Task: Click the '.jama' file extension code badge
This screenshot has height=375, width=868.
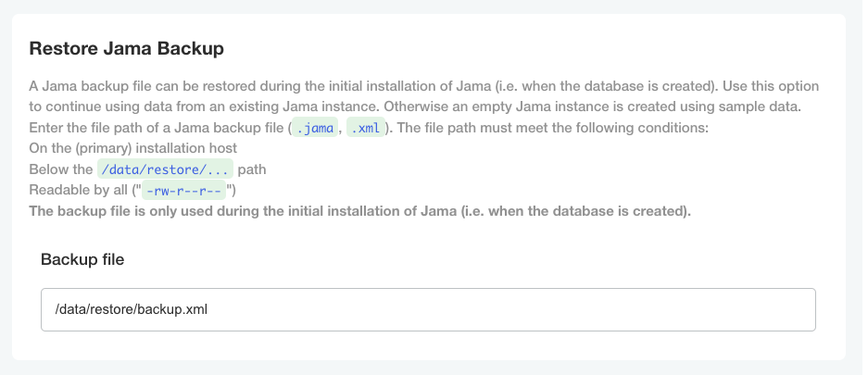Action: tap(315, 128)
